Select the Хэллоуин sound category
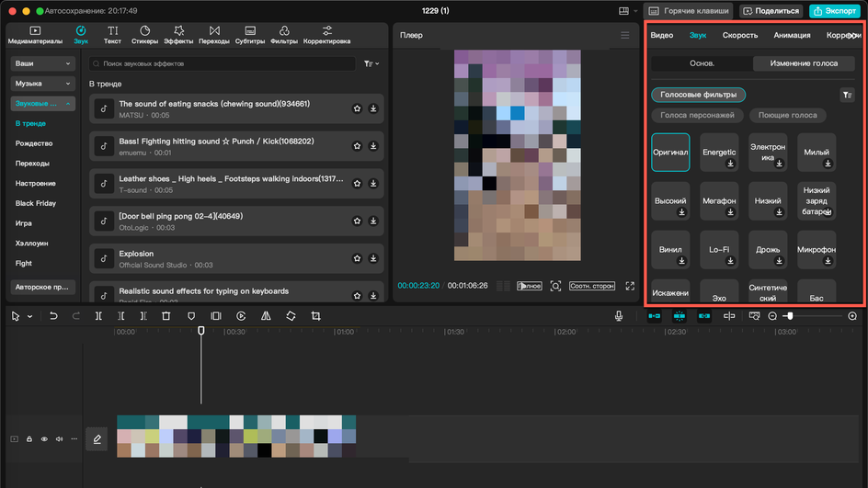The height and width of the screenshot is (488, 868). 31,243
